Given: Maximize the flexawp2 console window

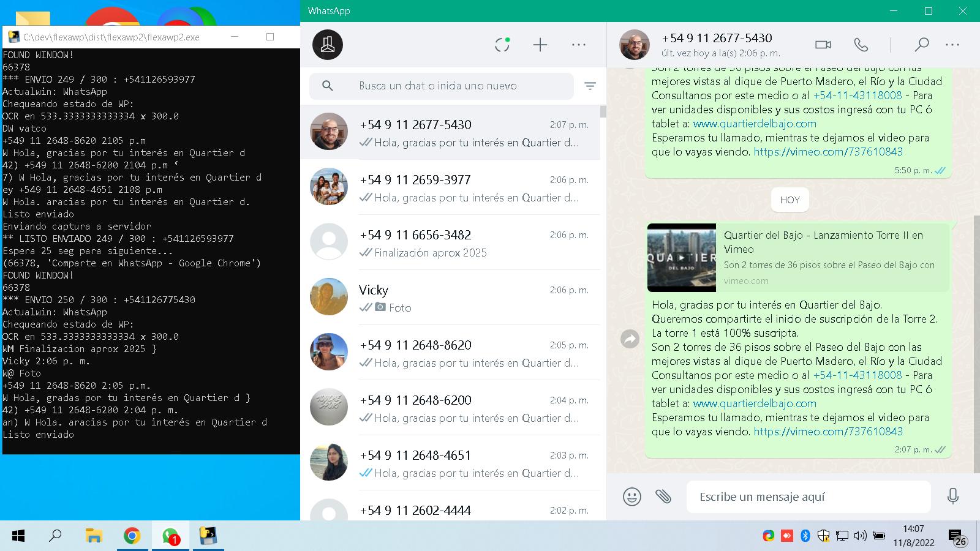Looking at the screenshot, I should (270, 37).
